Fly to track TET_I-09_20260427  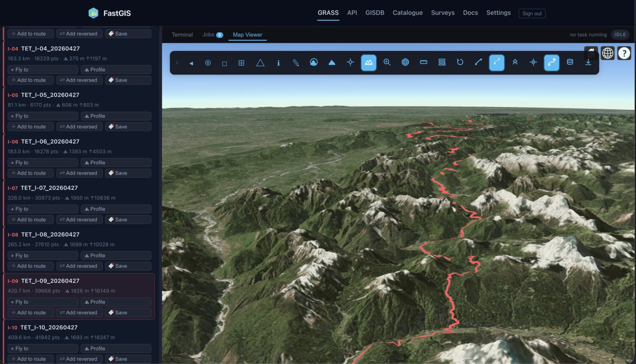[x=43, y=302]
